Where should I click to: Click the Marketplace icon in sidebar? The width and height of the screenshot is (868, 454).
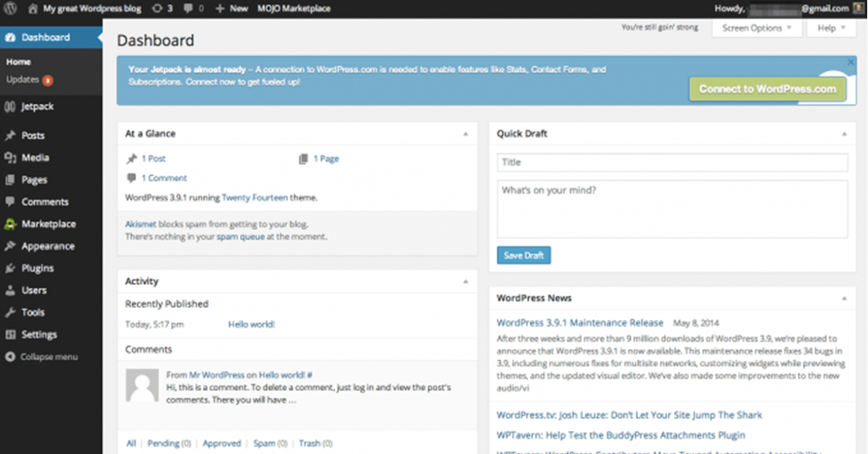[10, 224]
